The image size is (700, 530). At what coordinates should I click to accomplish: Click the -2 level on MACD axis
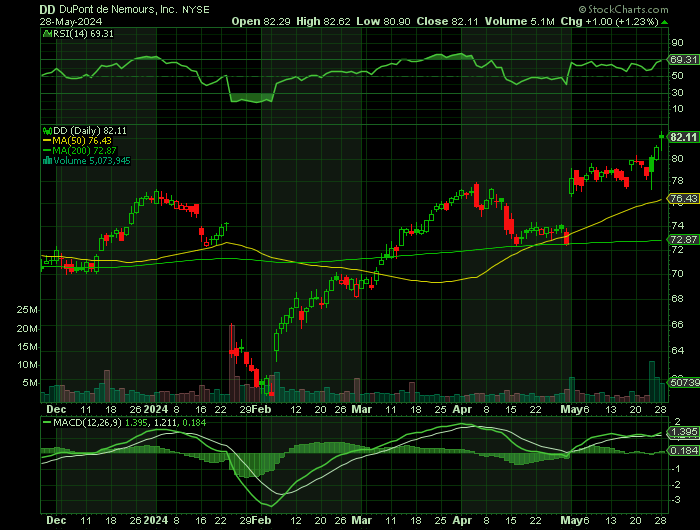[x=677, y=484]
